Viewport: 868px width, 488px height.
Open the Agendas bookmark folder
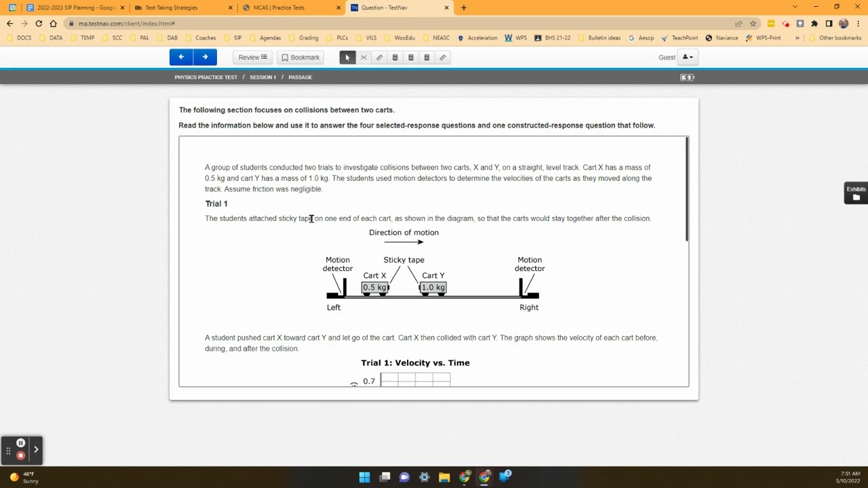pyautogui.click(x=265, y=38)
